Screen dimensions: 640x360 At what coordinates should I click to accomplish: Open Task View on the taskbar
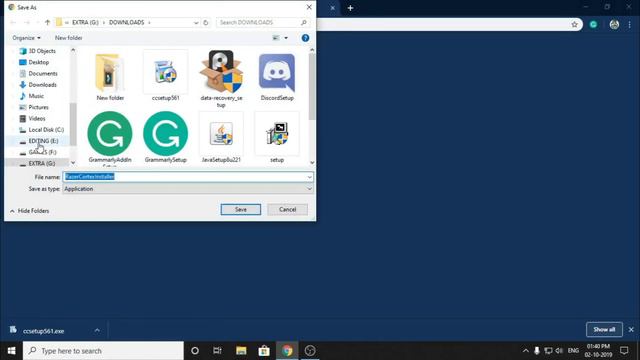pos(218,351)
